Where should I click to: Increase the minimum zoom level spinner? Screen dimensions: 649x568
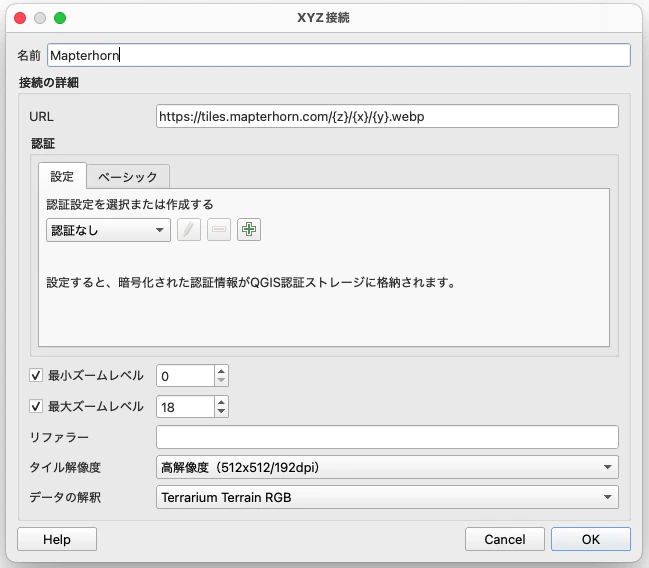click(221, 371)
